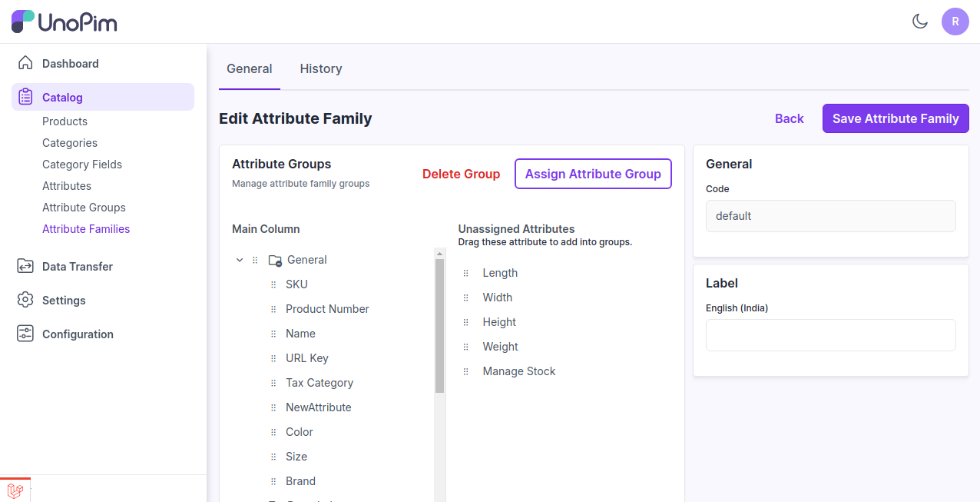Image resolution: width=980 pixels, height=502 pixels.
Task: Open Configuration sliders icon
Action: [x=25, y=334]
